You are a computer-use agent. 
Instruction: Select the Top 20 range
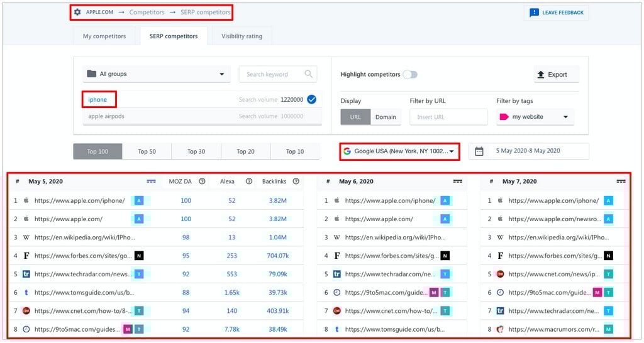pyautogui.click(x=246, y=151)
